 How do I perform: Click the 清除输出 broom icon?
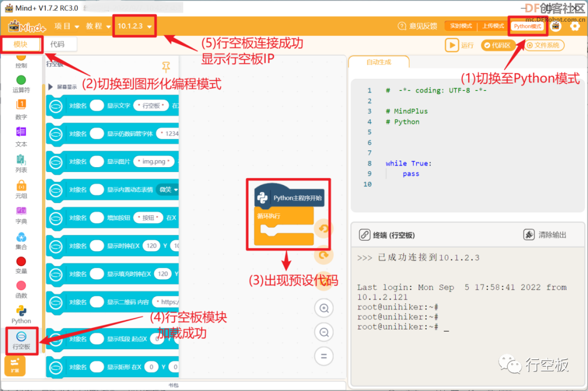529,235
